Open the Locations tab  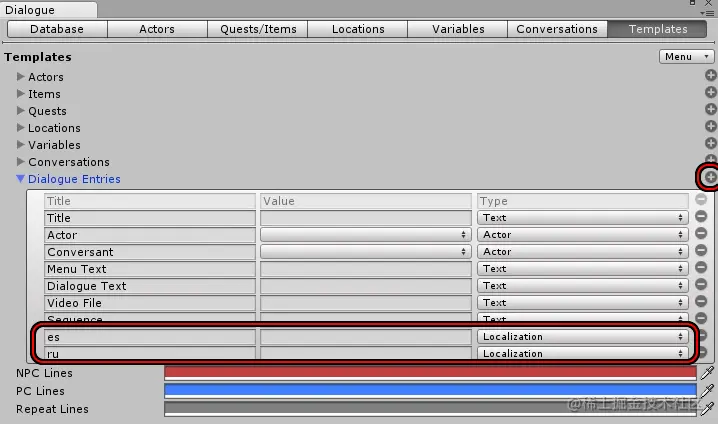(358, 29)
